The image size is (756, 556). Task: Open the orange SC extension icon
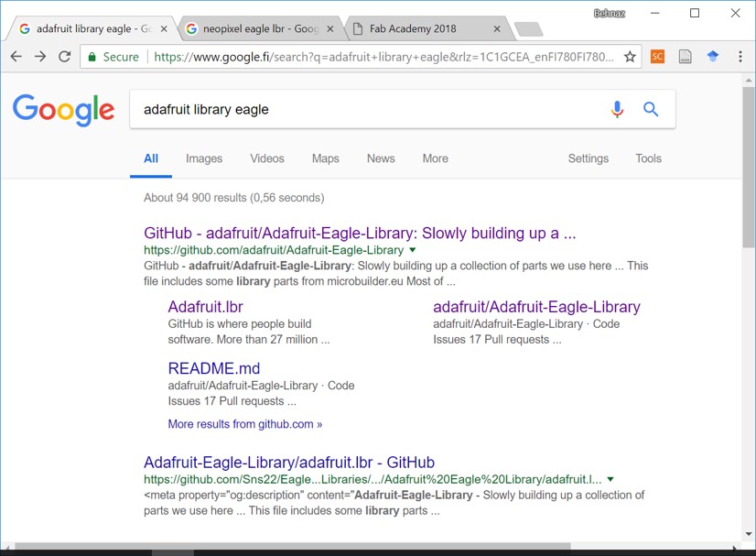click(657, 57)
